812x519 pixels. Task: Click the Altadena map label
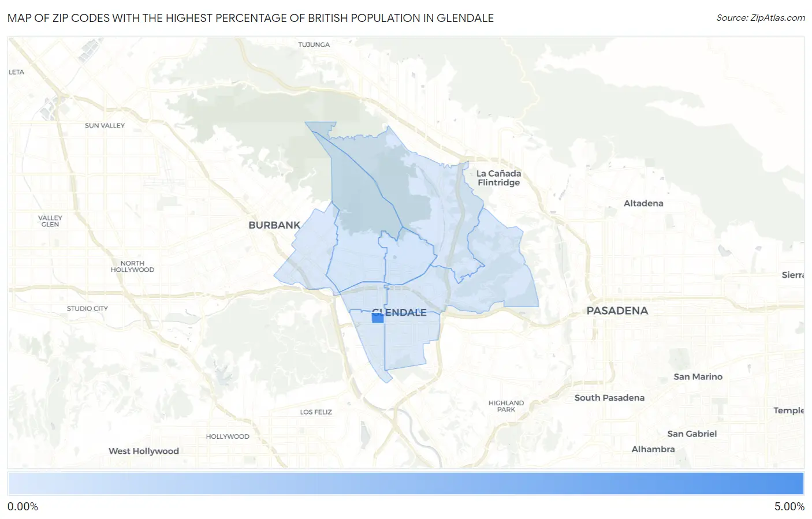click(643, 203)
